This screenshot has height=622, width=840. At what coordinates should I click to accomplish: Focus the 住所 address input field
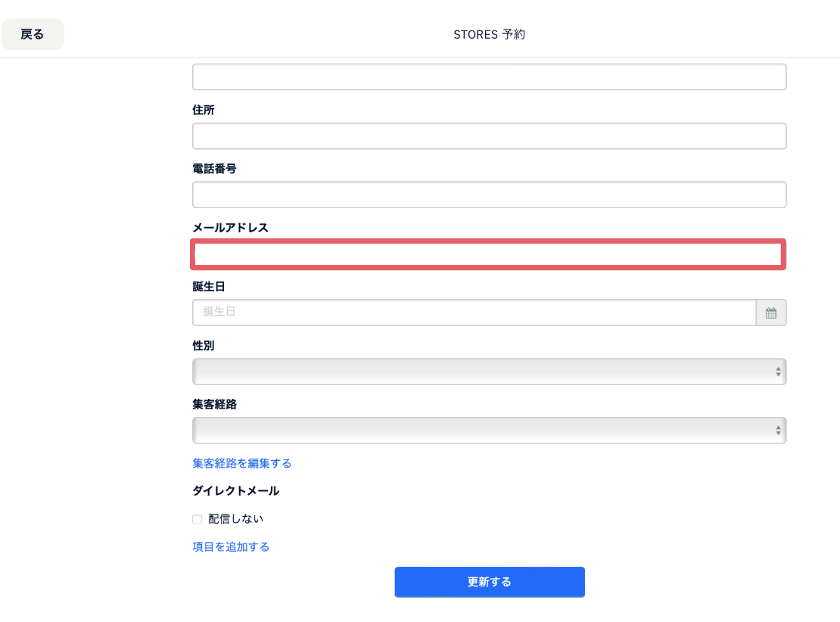489,136
